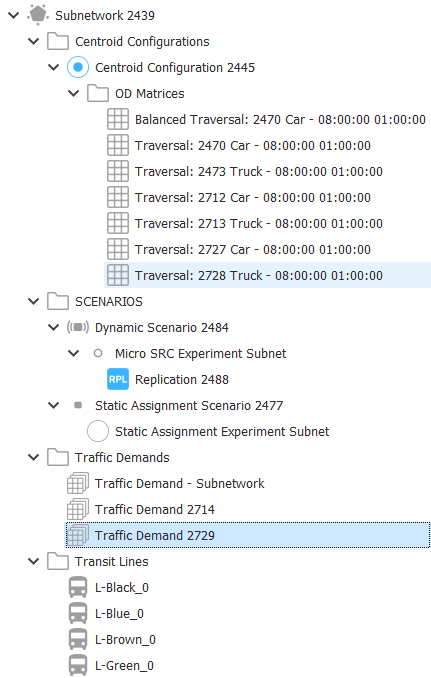Click the L-Green_0 transit line bus icon
This screenshot has height=678, width=431.
[x=78, y=665]
